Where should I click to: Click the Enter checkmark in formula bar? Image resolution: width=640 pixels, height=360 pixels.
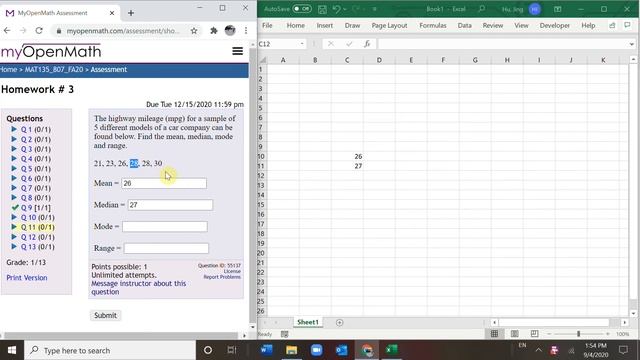point(349,44)
